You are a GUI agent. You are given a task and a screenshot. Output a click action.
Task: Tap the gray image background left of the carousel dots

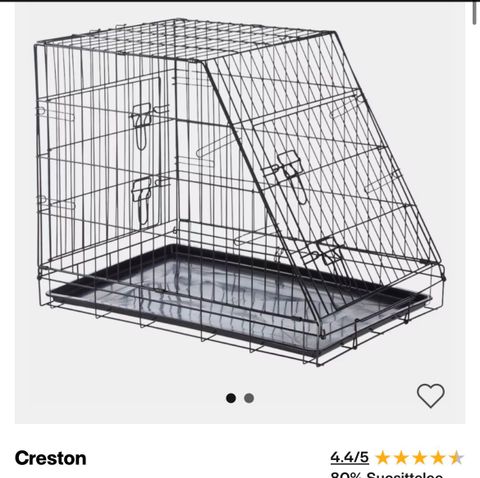click(x=120, y=398)
